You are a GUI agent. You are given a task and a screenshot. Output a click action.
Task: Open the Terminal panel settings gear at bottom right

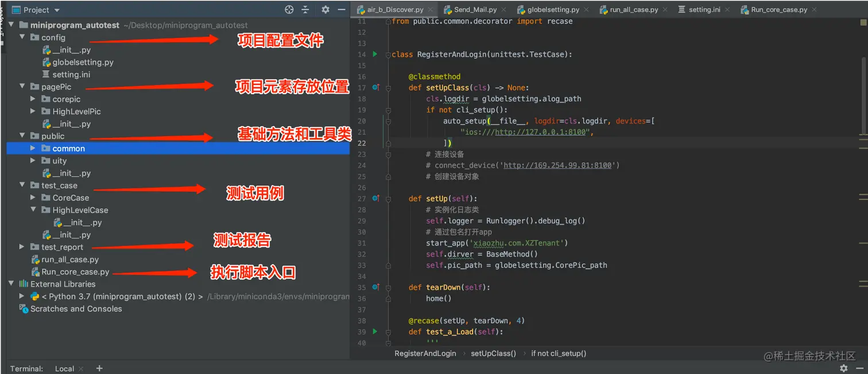tap(843, 368)
